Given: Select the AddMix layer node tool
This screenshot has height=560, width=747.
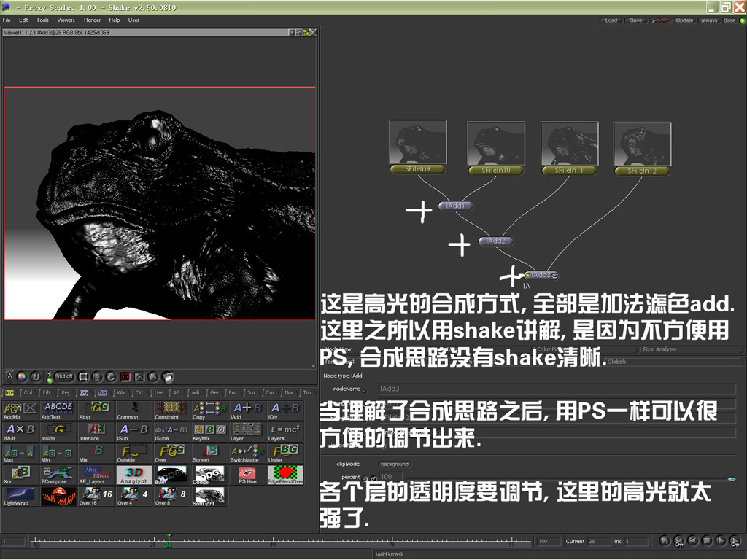Looking at the screenshot, I should (x=20, y=411).
